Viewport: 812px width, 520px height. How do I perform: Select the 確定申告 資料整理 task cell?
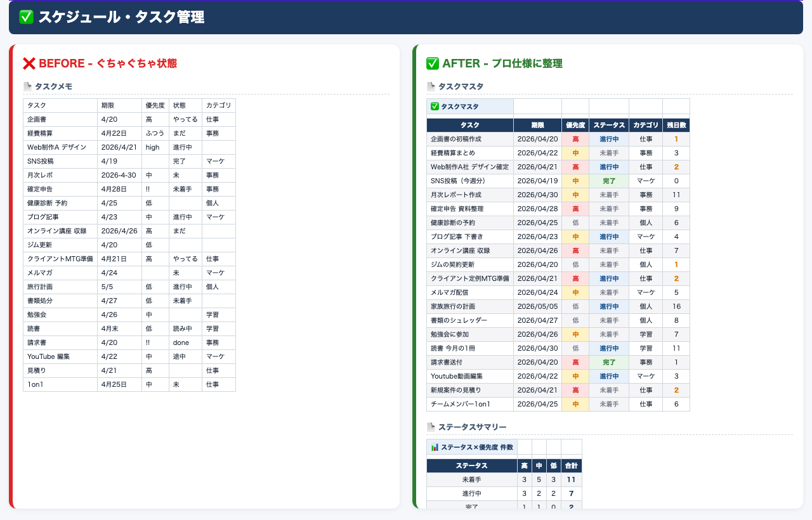tap(470, 209)
